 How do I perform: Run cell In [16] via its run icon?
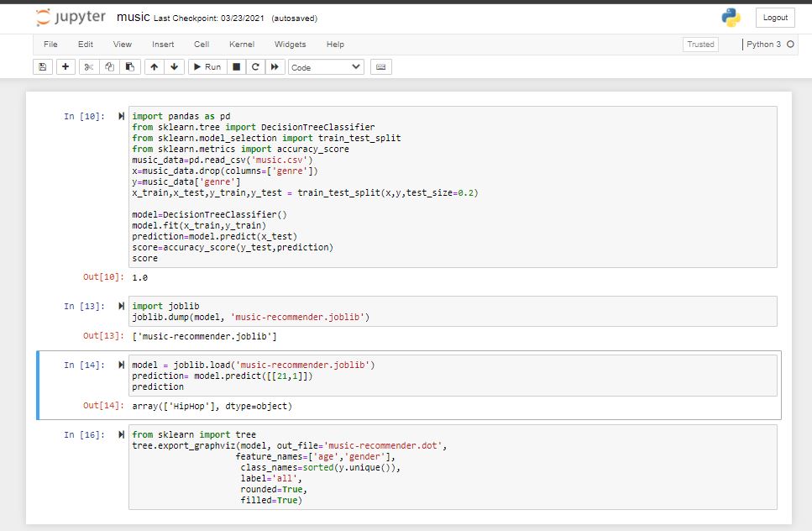tap(121, 434)
